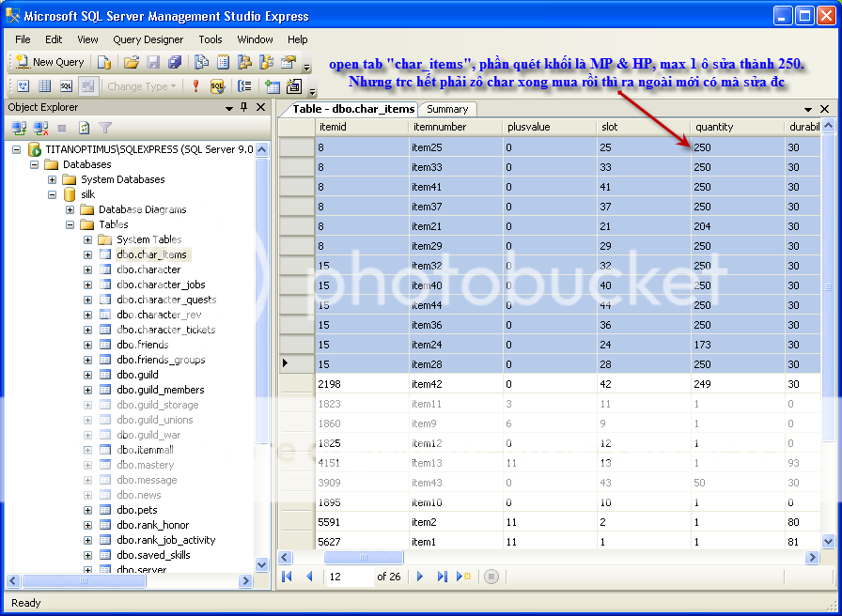Click the Object Explorer horizontal scrollbar thumb
This screenshot has height=616, width=842.
tap(84, 580)
